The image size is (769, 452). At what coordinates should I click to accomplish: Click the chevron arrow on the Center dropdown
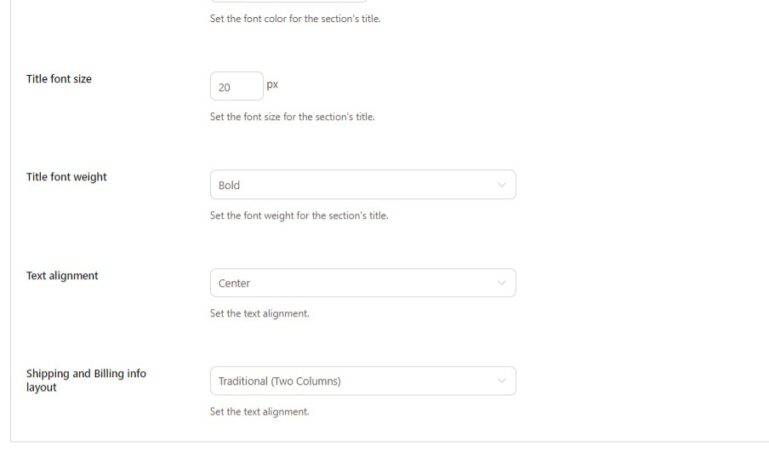pyautogui.click(x=501, y=283)
